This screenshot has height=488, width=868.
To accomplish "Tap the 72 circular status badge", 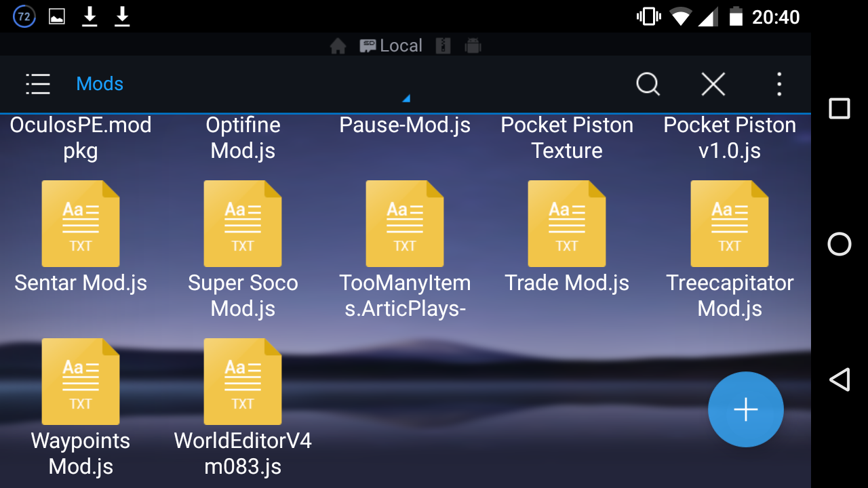I will point(24,16).
